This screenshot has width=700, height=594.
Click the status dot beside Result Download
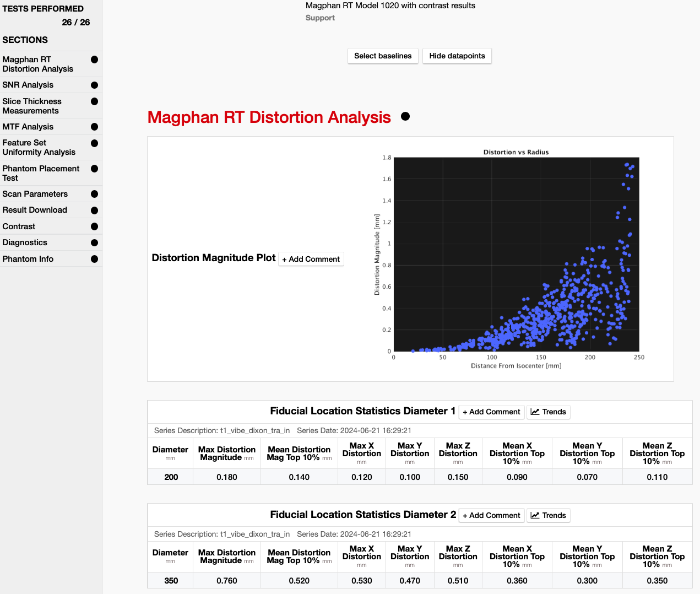[x=94, y=210]
